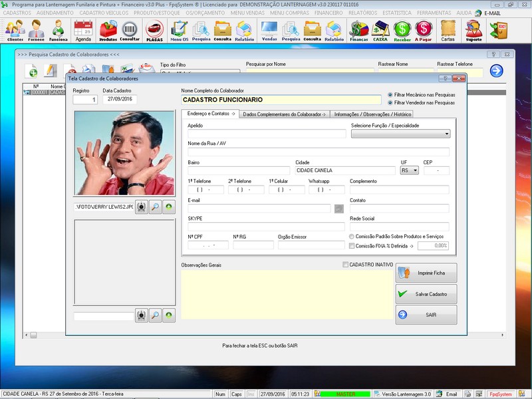Open the FINANCEIRO menu
The height and width of the screenshot is (399, 532).
pyautogui.click(x=329, y=13)
